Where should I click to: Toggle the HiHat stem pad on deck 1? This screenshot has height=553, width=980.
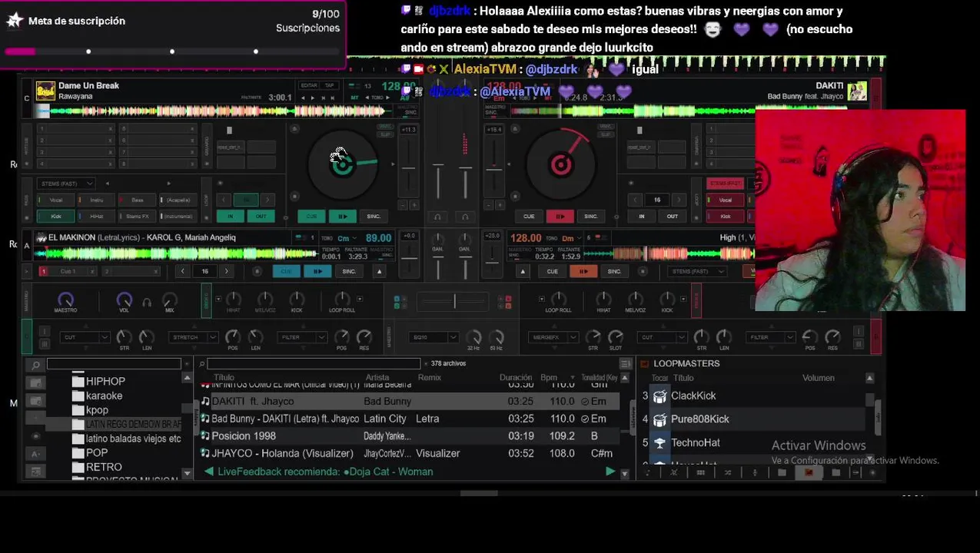click(x=97, y=217)
